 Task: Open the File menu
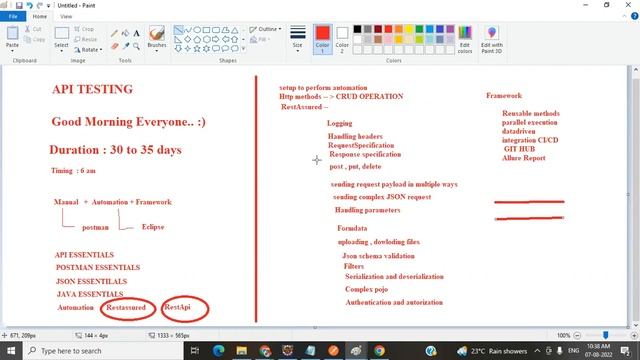13,16
